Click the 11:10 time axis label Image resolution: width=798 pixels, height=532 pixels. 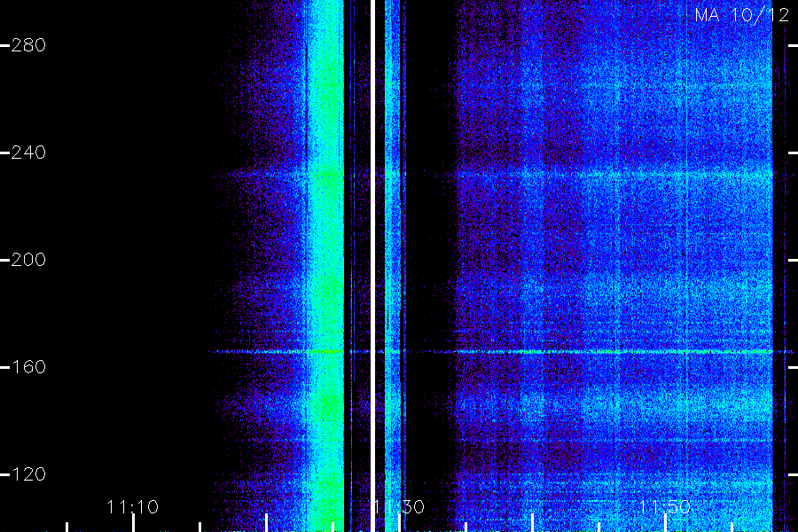[x=133, y=507]
